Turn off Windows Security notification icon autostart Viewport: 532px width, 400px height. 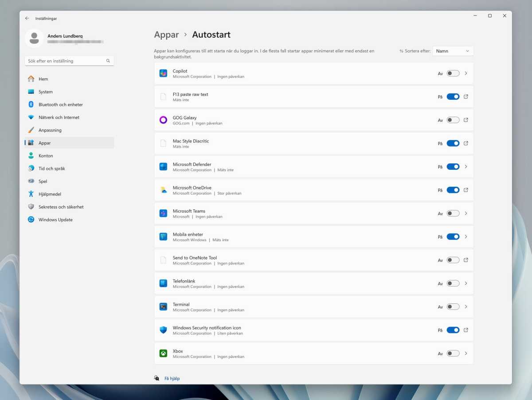click(x=453, y=330)
